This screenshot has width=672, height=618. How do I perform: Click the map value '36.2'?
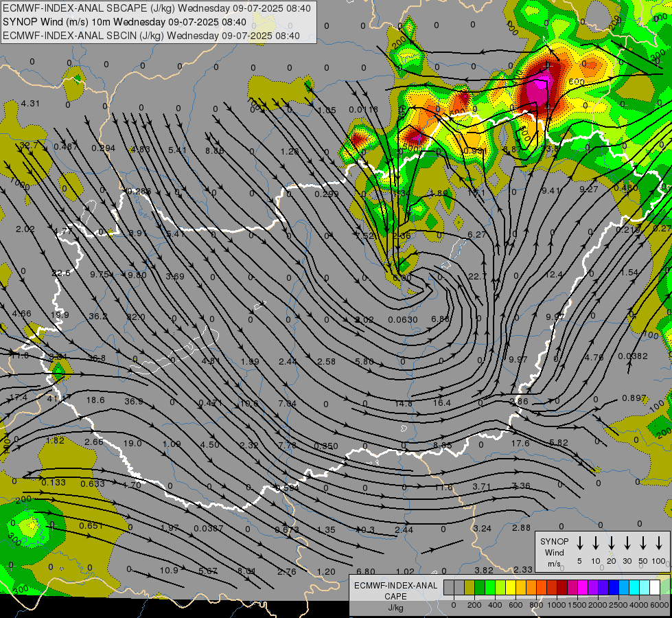click(98, 316)
